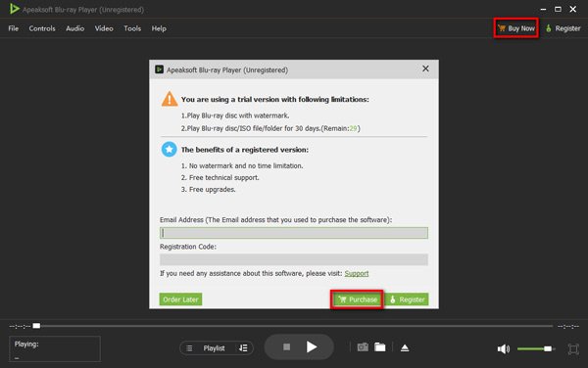Click the playlist list icon left of Playlist
Image resolution: width=588 pixels, height=368 pixels.
coord(189,348)
